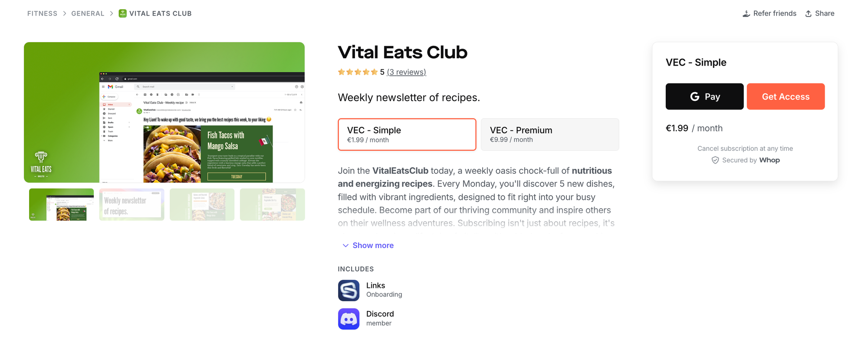Select the Weekly newsletter of recipes thumbnail
This screenshot has height=344, width=868.
131,205
